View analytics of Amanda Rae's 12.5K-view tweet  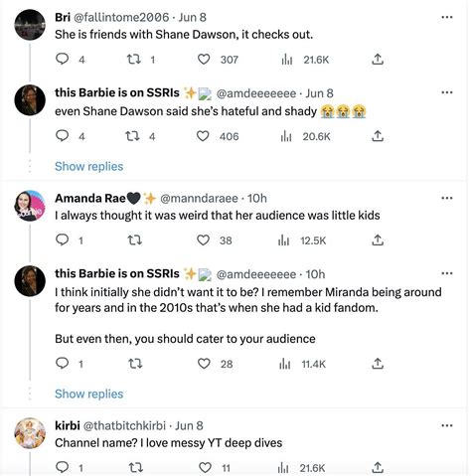[x=284, y=240]
